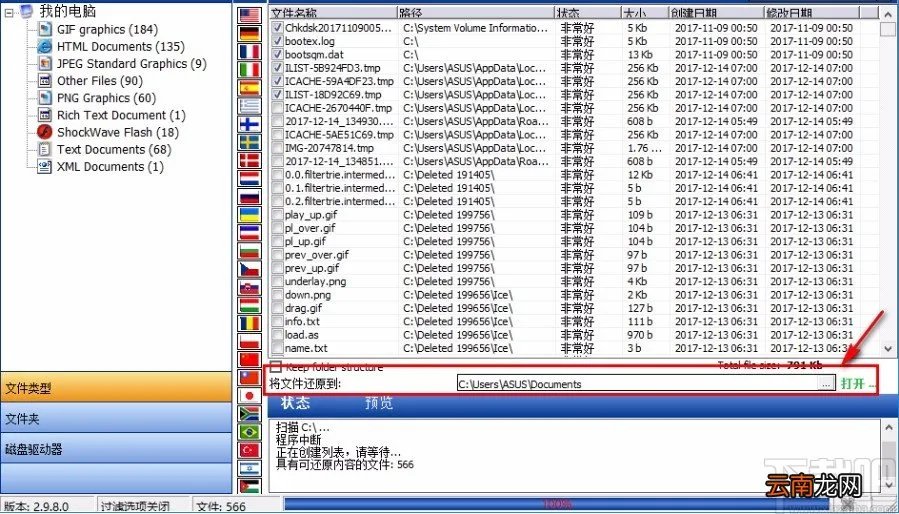Sort by the 创建日期 column header
This screenshot has width=899, height=514.
pyautogui.click(x=717, y=13)
